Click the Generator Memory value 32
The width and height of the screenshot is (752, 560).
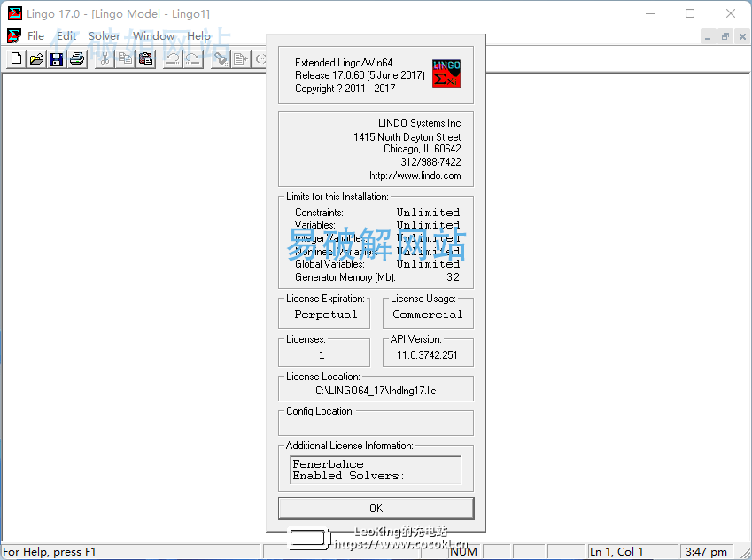point(453,277)
